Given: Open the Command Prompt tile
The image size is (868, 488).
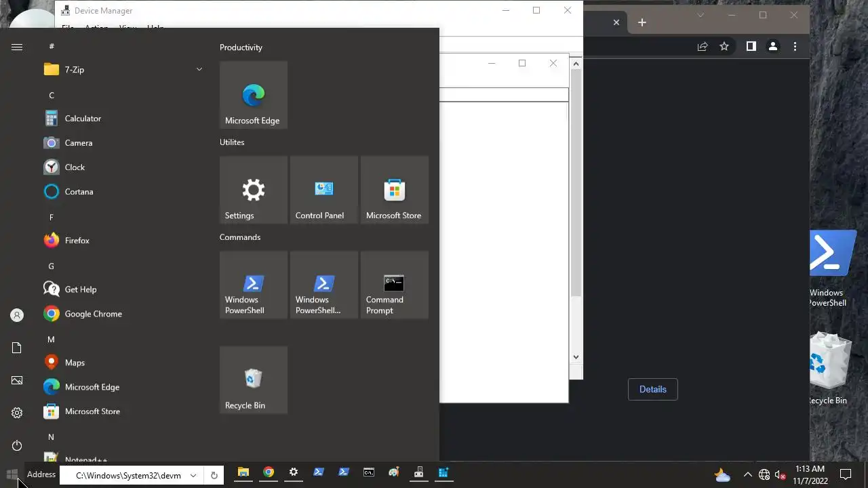Looking at the screenshot, I should [x=395, y=285].
